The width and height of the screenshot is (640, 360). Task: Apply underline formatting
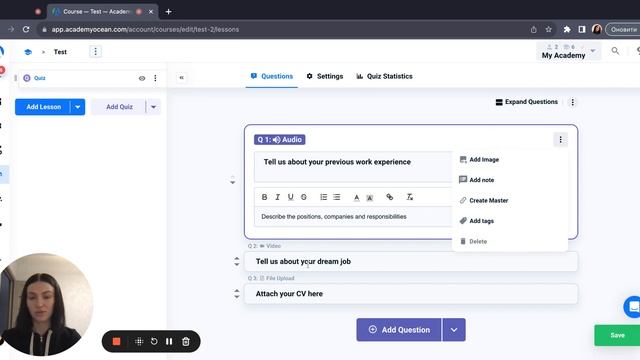[291, 197]
